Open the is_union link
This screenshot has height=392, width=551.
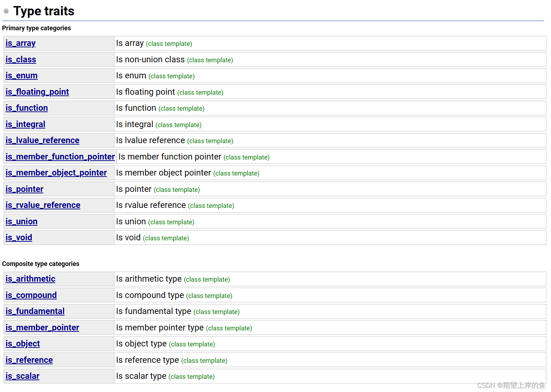(x=21, y=221)
